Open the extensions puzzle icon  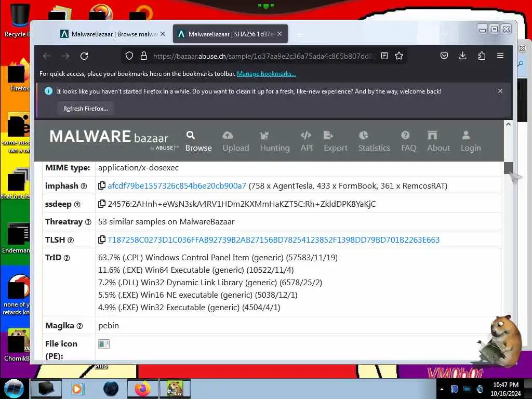[x=482, y=56]
